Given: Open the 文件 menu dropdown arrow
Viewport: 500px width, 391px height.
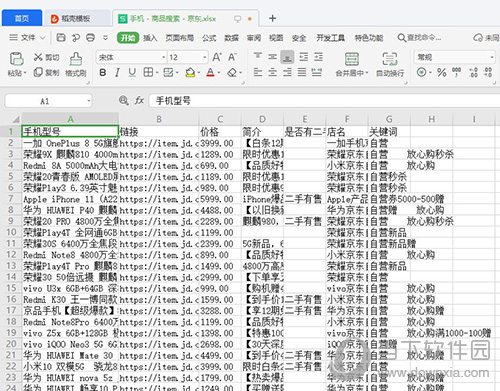Looking at the screenshot, I should (43, 38).
